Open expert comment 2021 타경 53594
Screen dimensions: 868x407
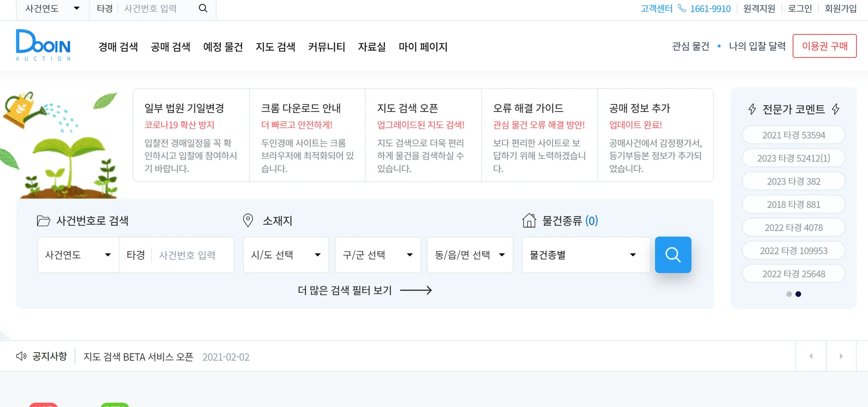793,135
